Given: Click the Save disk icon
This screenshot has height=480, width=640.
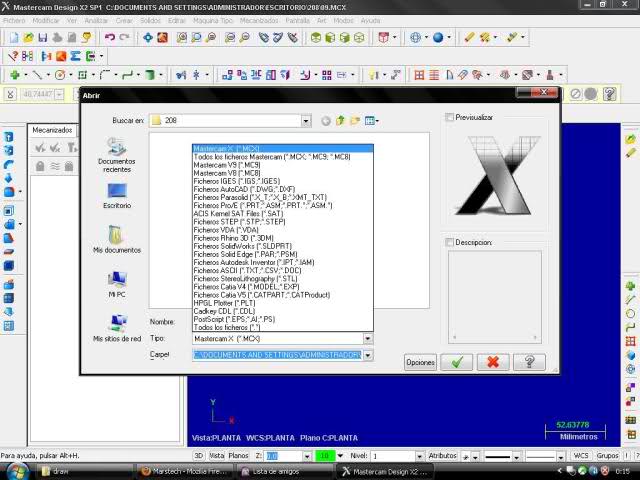Looking at the screenshot, I should pyautogui.click(x=42, y=38).
